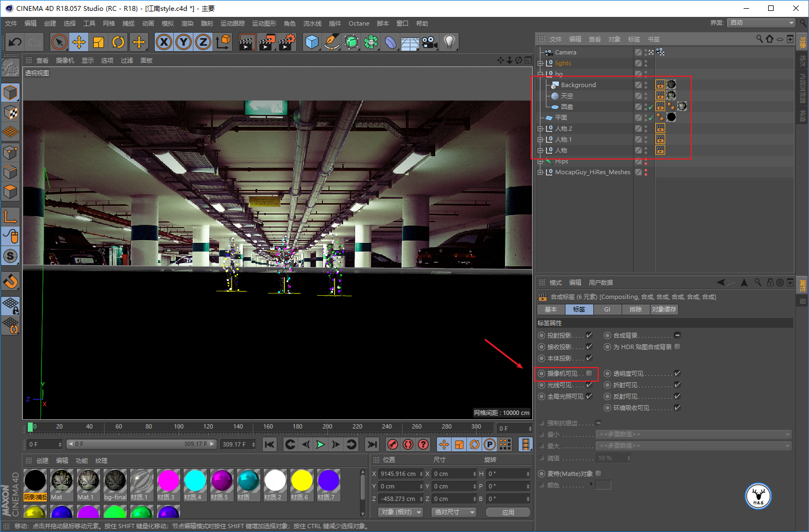Add a camera object from the toolbar
The width and height of the screenshot is (809, 532).
430,42
